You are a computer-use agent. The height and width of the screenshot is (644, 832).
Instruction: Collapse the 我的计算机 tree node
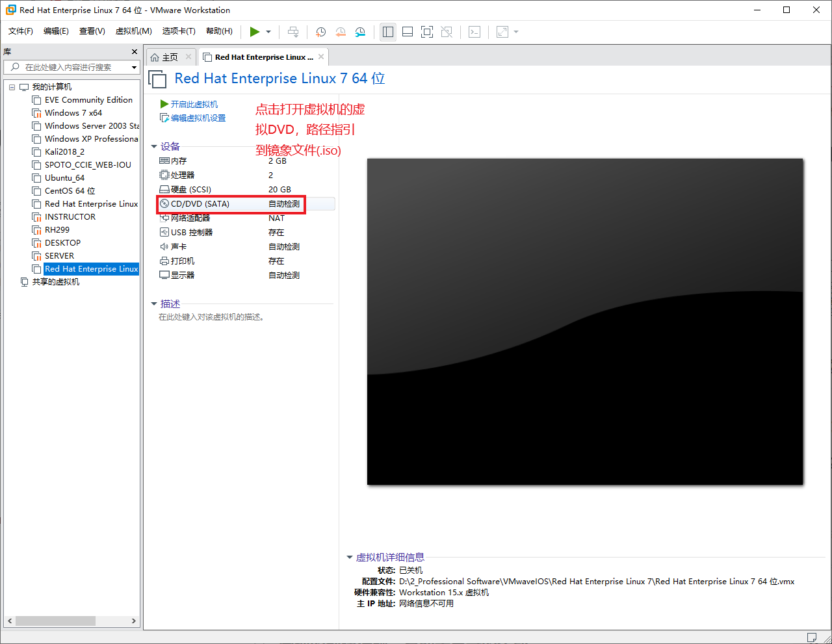click(12, 87)
